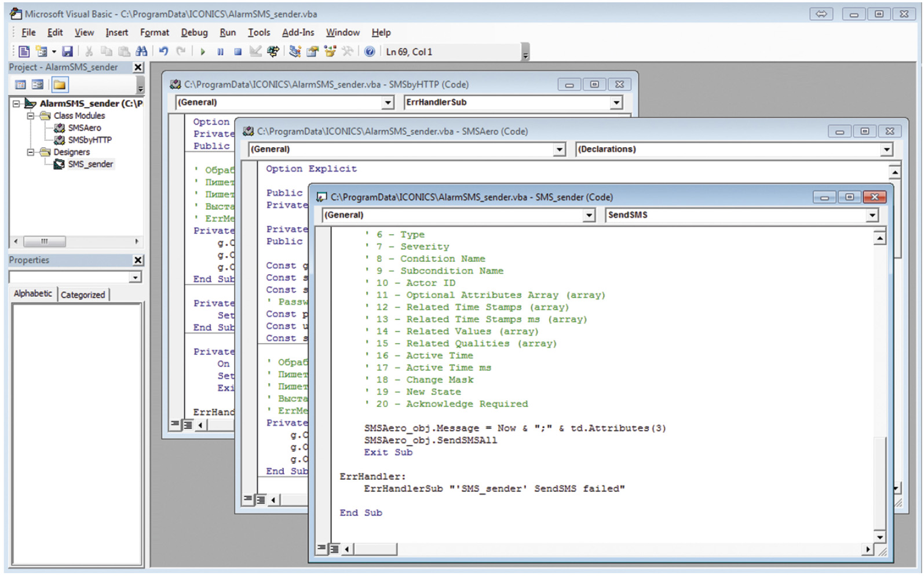This screenshot has width=924, height=576.
Task: Open the Window menu
Action: tap(342, 32)
